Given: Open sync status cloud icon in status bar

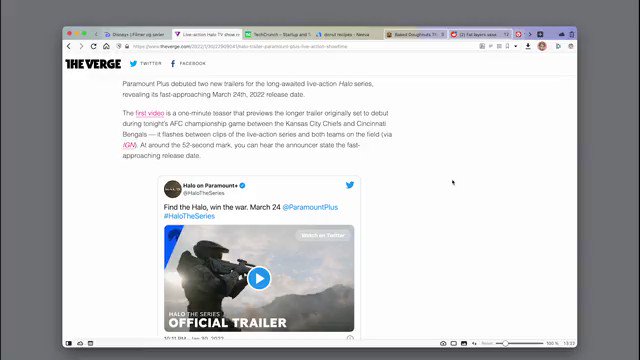Looking at the screenshot, I should click(80, 343).
